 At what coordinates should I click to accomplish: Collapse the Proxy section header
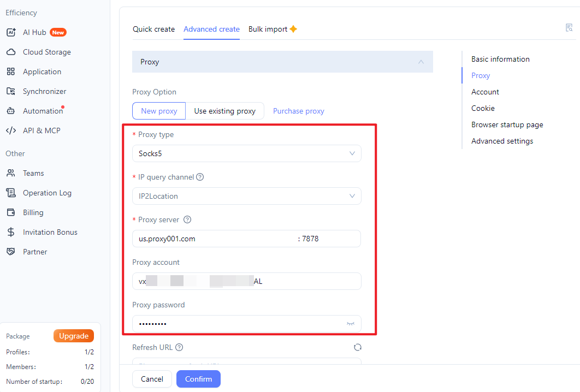(282, 62)
